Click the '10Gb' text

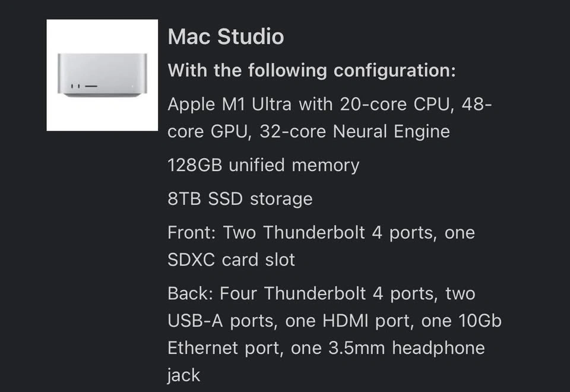tap(480, 321)
